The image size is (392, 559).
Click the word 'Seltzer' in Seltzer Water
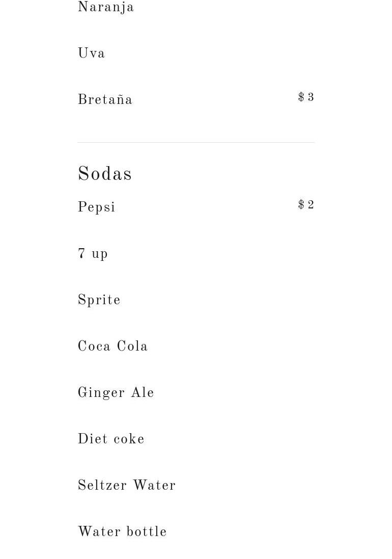coord(102,486)
